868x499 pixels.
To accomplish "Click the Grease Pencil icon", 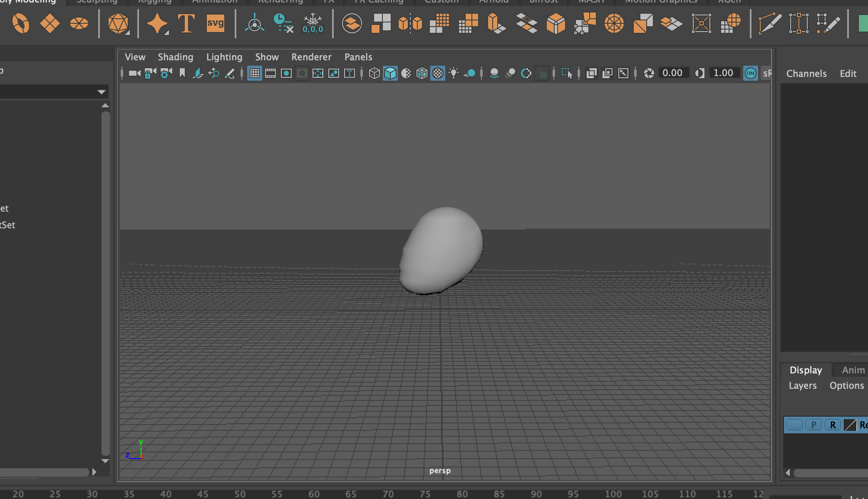I will coord(229,73).
